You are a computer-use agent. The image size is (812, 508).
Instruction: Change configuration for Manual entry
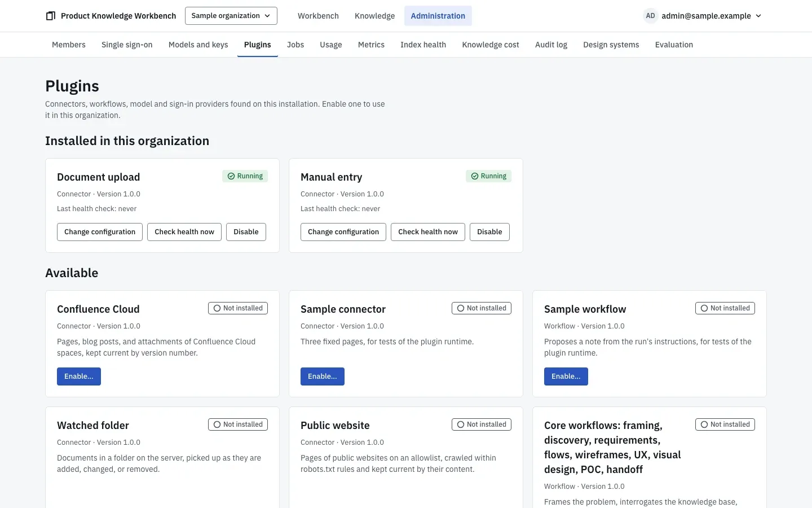(343, 232)
